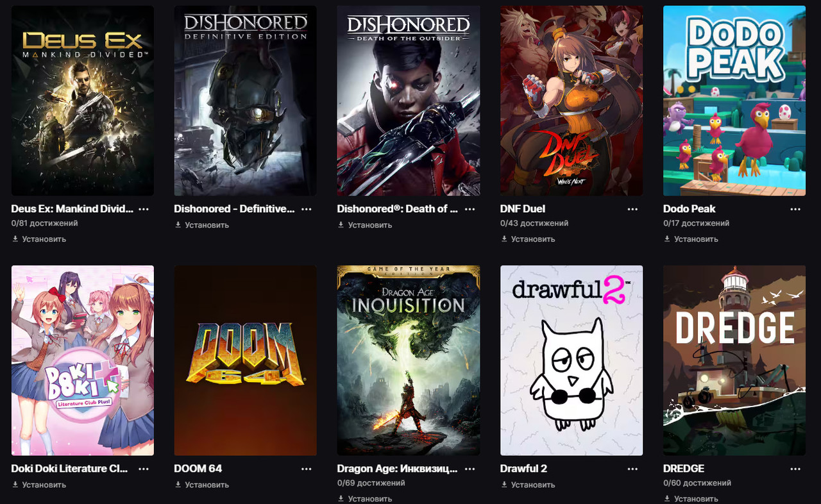Install Dodo Peak
Screen dimensions: 821x504
(690, 239)
